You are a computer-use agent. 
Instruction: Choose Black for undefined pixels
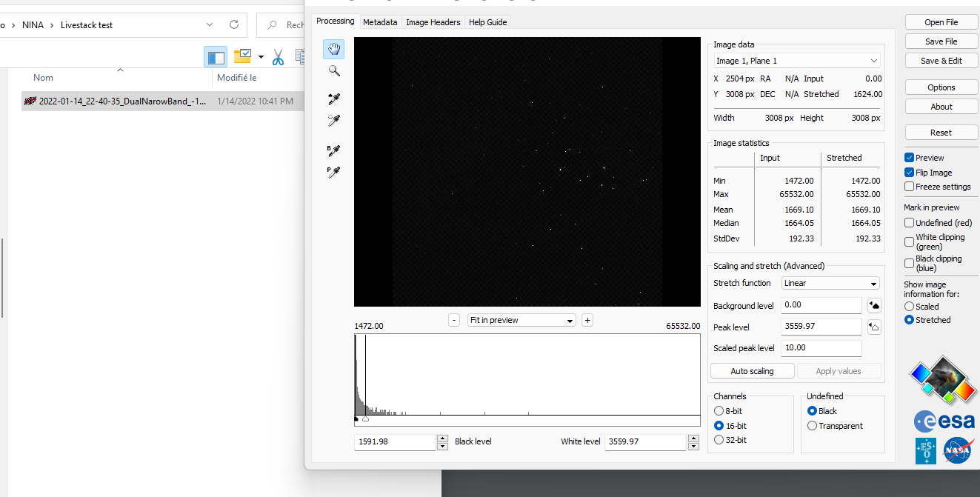(812, 411)
